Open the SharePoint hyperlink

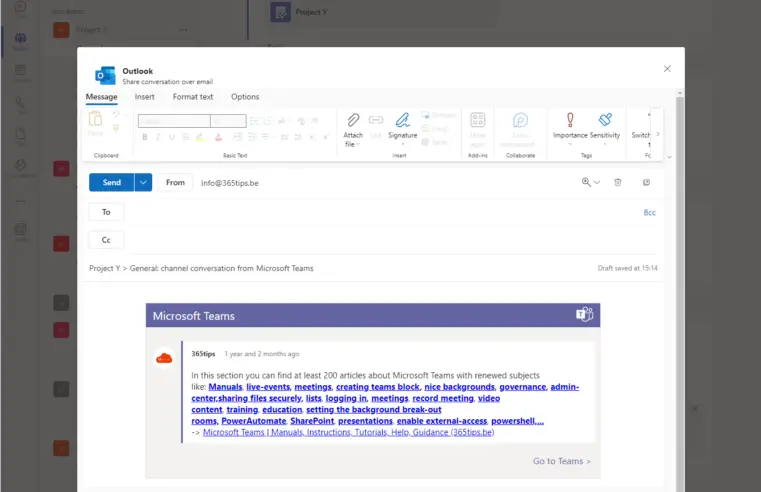click(312, 421)
